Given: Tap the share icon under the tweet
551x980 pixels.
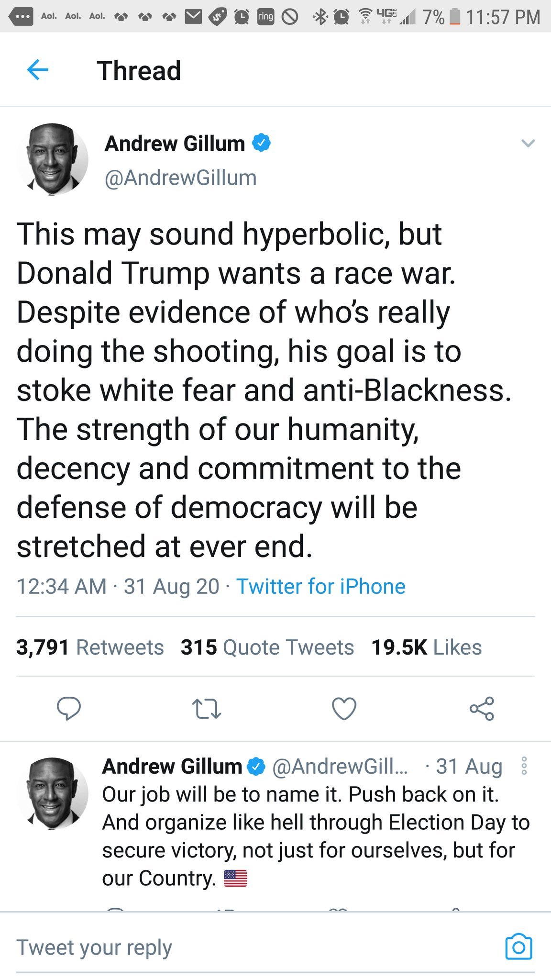Looking at the screenshot, I should coord(482,709).
